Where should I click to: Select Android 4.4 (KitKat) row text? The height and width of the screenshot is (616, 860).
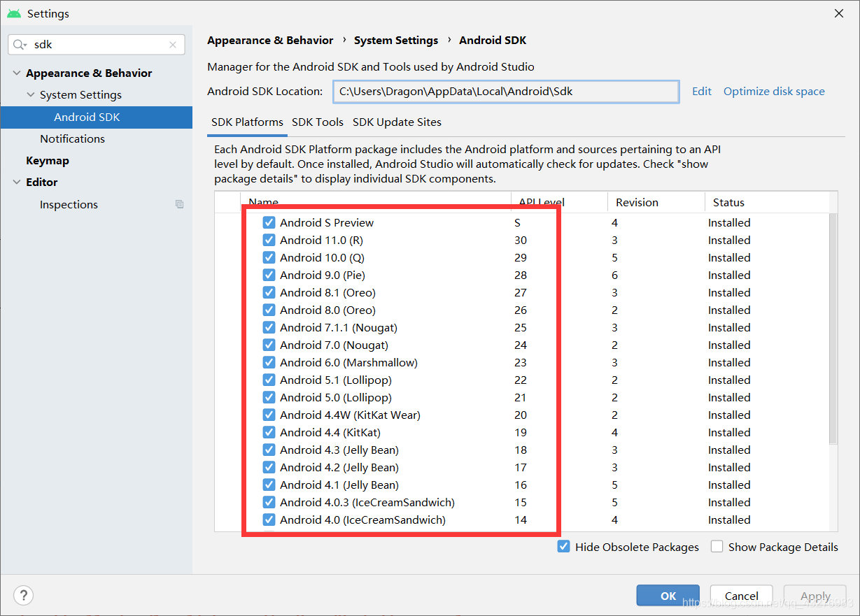pos(330,432)
